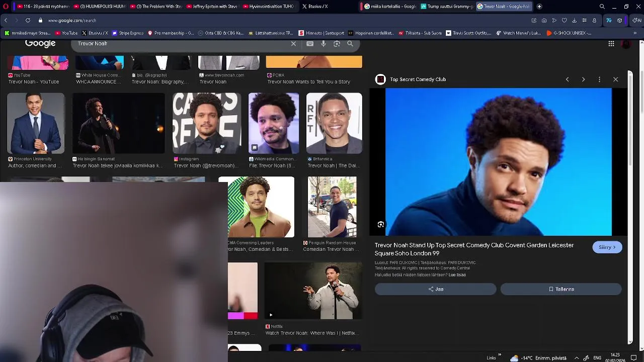Open the snapshot camera icon in the toolbar

544,20
